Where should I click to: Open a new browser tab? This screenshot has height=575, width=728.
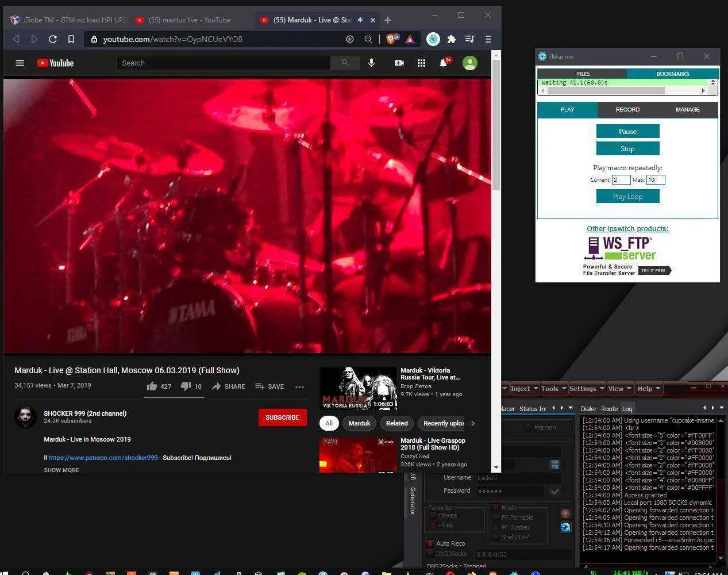tap(388, 20)
